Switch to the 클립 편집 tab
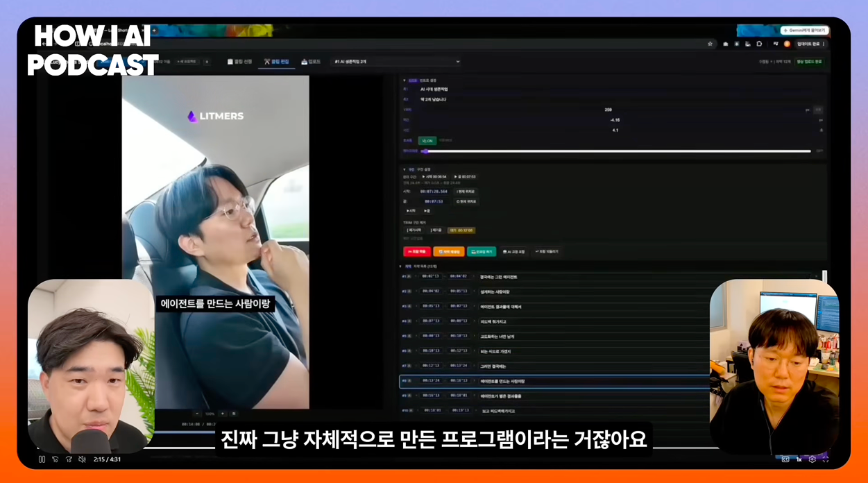Viewport: 868px width, 483px height. click(276, 62)
